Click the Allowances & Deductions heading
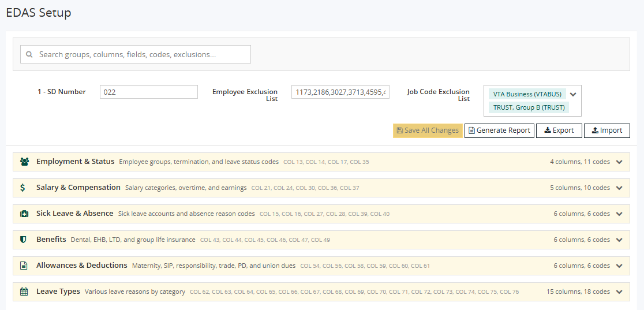 click(x=82, y=265)
